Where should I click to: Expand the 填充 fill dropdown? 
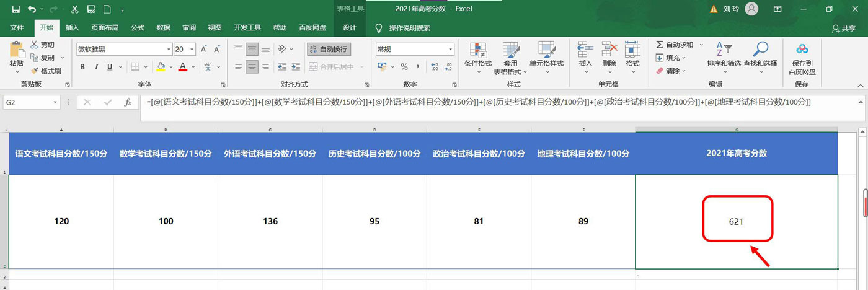(684, 58)
